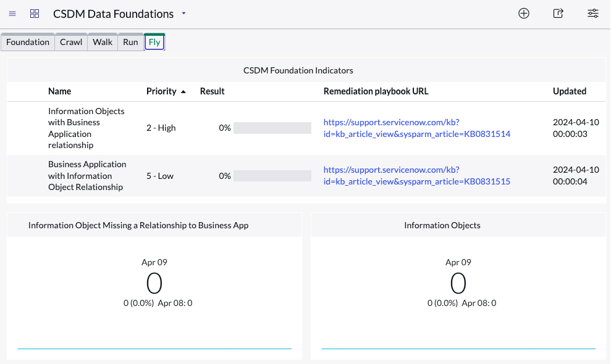Click the '2024-04-10 00:00:03' updated cell
The height and width of the screenshot is (364, 611).
tap(576, 128)
